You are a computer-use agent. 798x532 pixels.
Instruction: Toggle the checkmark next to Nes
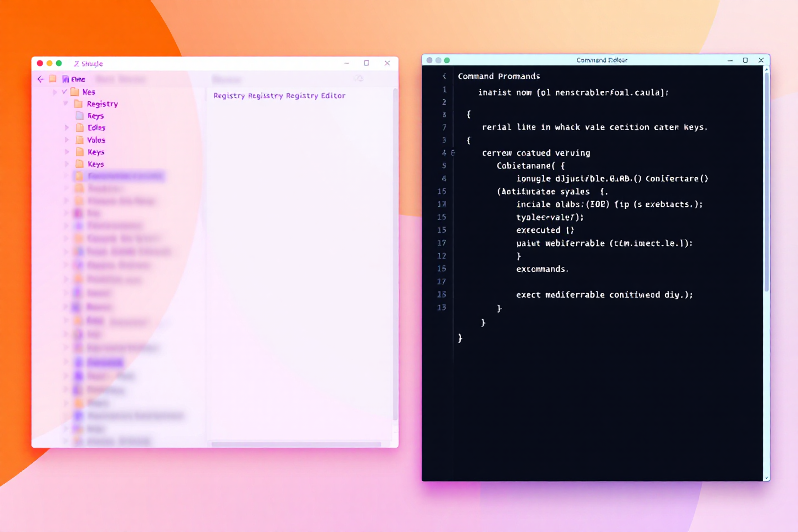click(x=64, y=91)
